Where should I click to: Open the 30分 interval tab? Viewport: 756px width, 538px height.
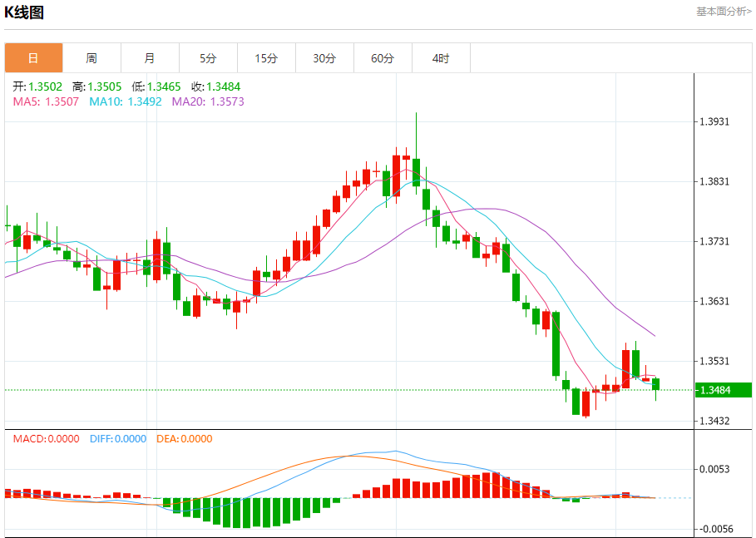coord(324,58)
